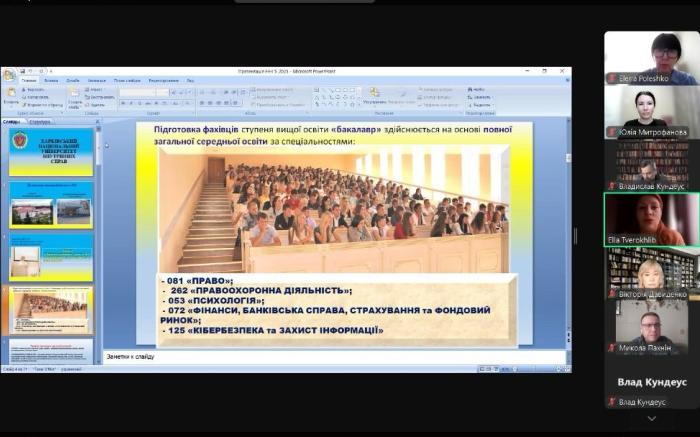
Task: Select the first slide thumbnail
Action: (51, 152)
